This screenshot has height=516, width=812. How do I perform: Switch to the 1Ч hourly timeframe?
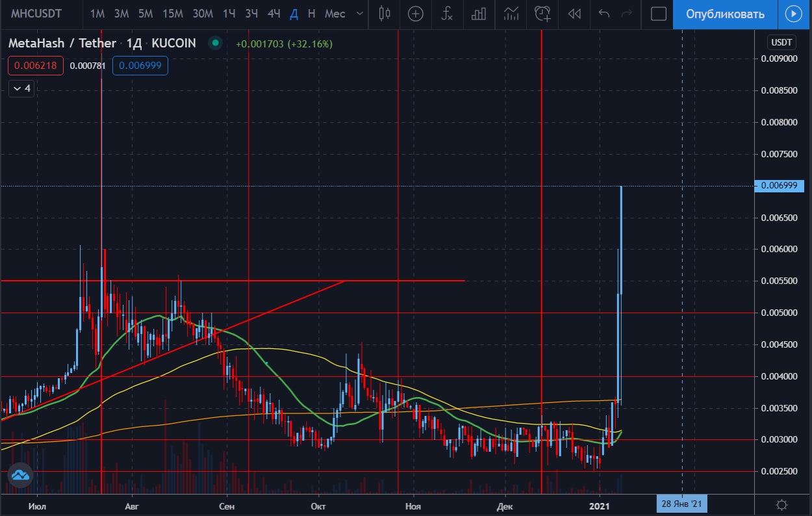pyautogui.click(x=229, y=14)
